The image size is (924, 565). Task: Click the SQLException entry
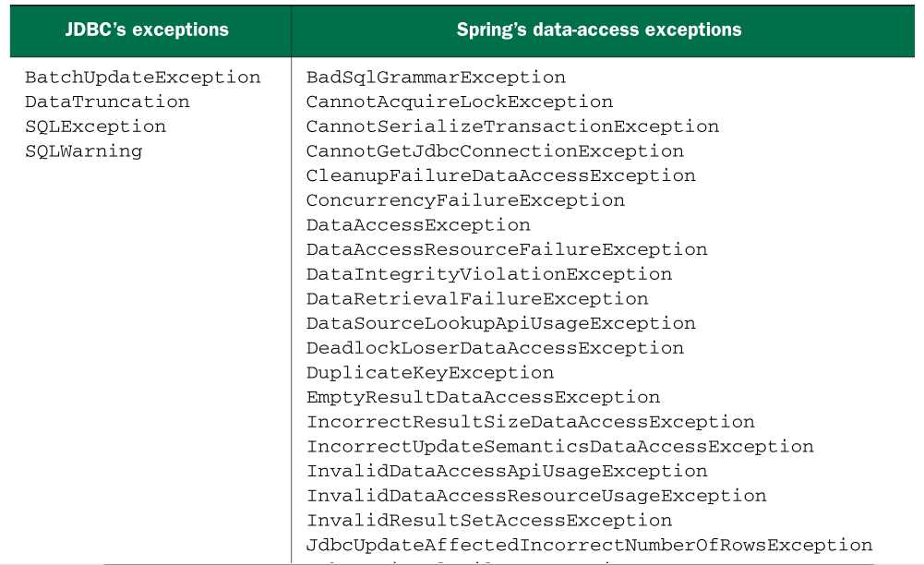[95, 126]
